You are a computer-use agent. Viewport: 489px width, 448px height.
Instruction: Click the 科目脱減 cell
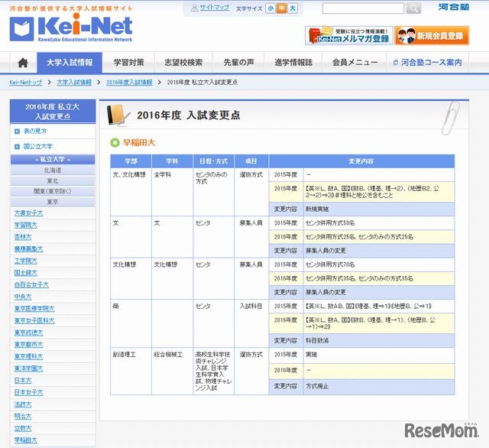[x=379, y=341]
